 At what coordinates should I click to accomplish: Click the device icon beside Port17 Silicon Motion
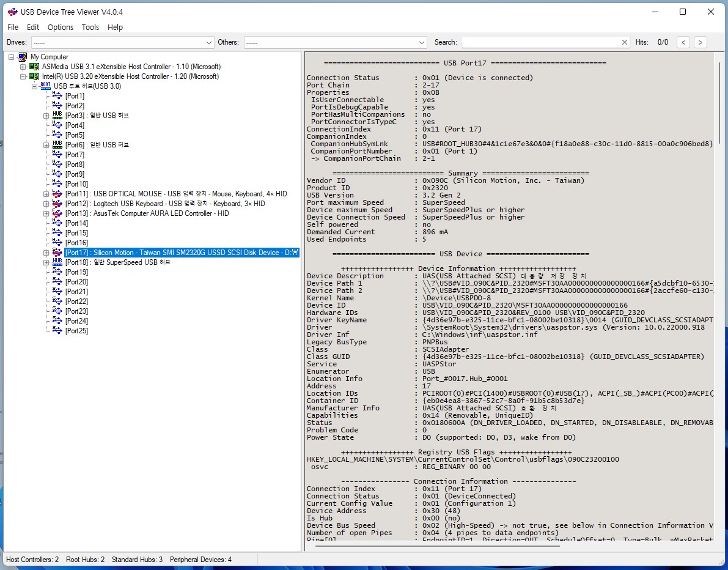click(57, 252)
